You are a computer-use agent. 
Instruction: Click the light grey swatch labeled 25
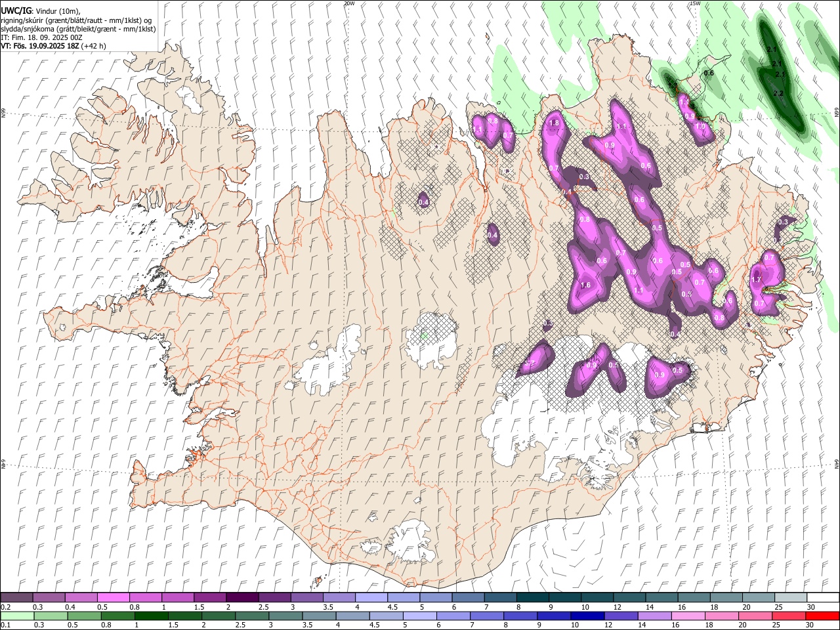[791, 598]
